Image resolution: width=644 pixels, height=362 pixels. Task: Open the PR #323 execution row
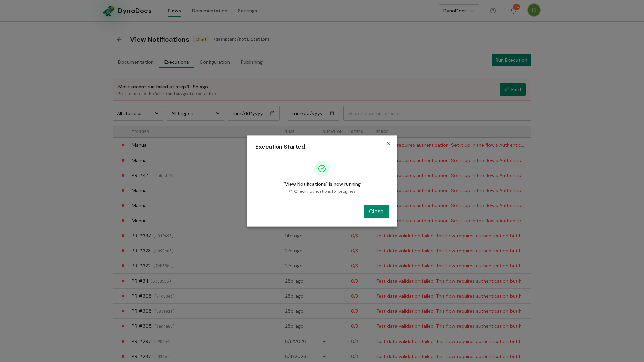[322, 251]
